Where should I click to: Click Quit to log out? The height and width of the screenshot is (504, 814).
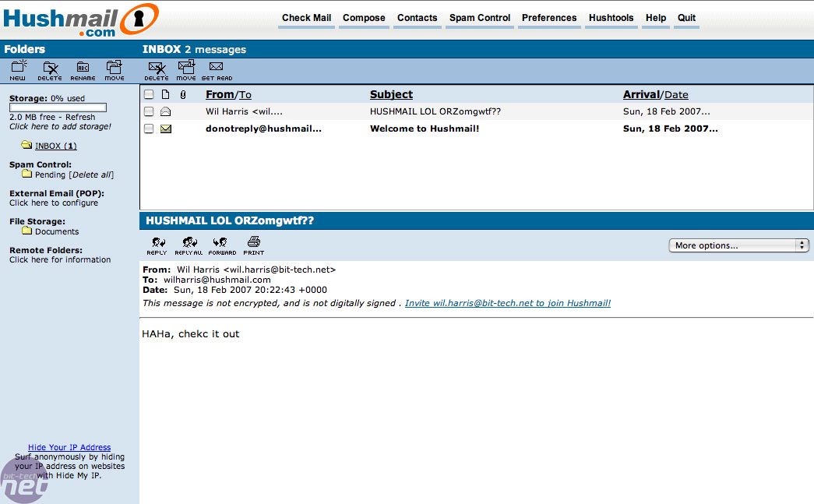coord(686,18)
